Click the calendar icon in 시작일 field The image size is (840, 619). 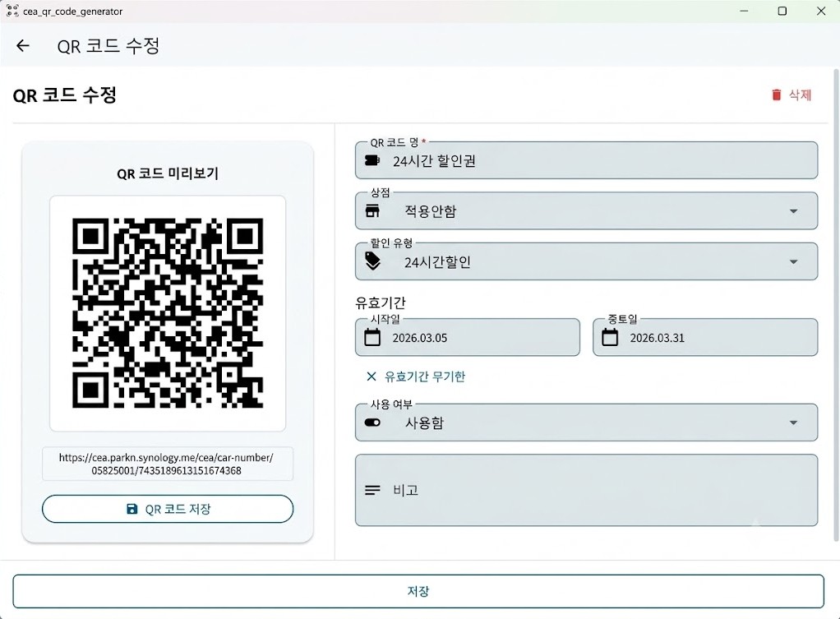372,337
